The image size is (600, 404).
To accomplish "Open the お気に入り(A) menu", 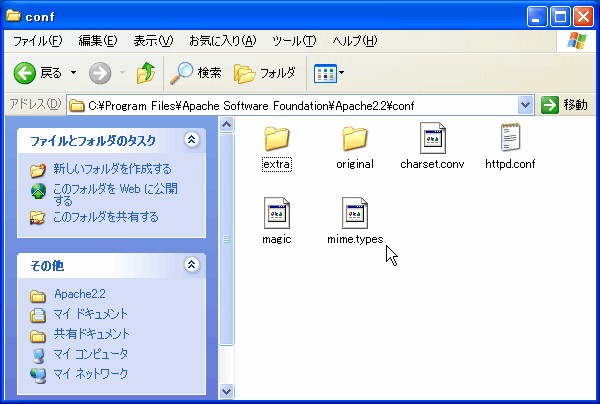I will (x=222, y=41).
